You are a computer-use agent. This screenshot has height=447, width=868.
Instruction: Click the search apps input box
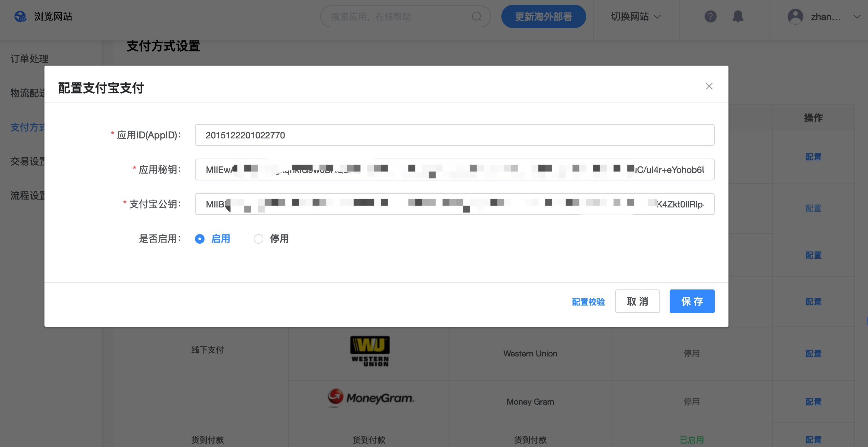pyautogui.click(x=405, y=16)
